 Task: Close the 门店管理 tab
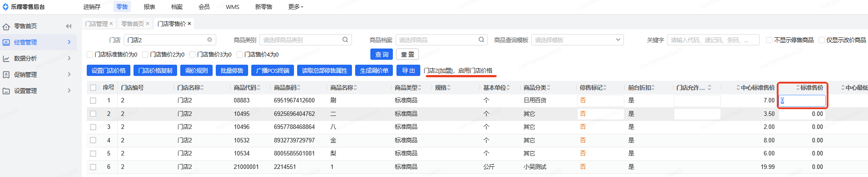[111, 24]
